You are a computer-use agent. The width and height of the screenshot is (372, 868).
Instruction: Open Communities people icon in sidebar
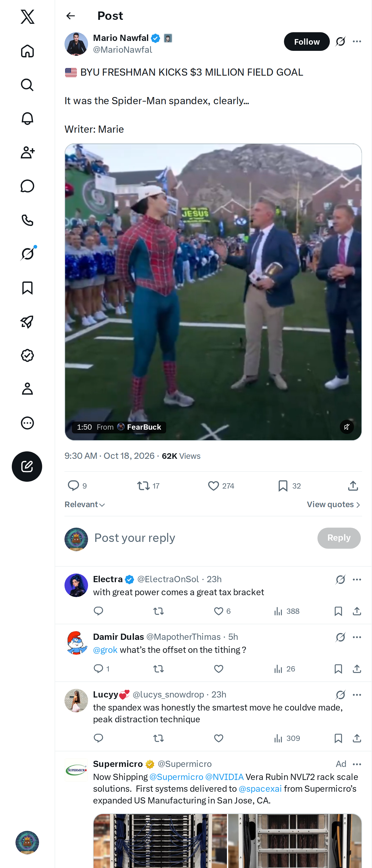27,152
